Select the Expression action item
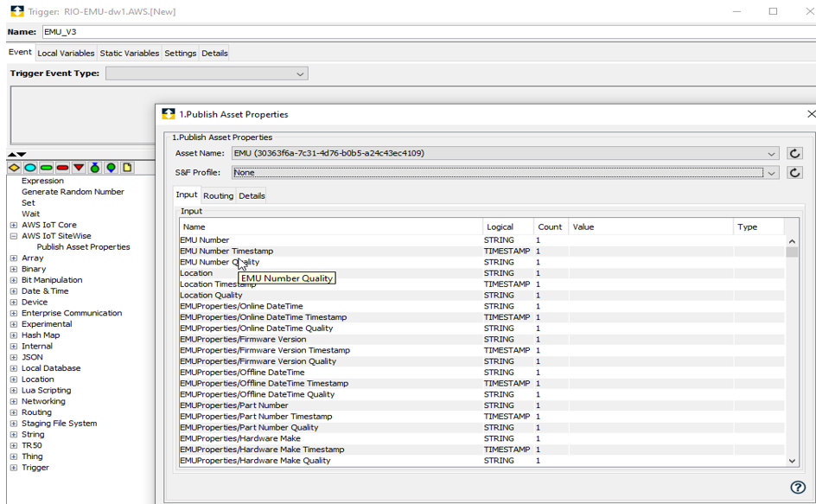This screenshot has width=816, height=504. click(42, 182)
